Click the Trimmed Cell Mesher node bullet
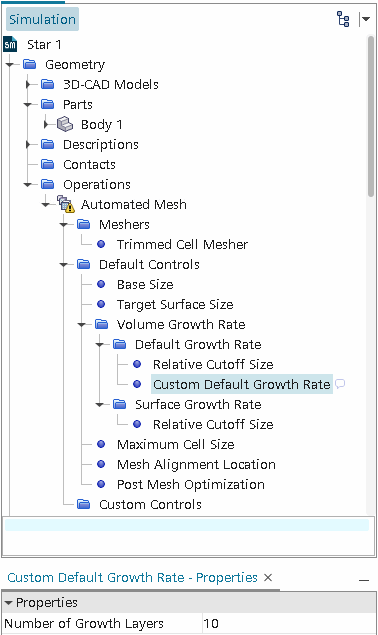Screen dimensions: 378x635 click(x=101, y=244)
